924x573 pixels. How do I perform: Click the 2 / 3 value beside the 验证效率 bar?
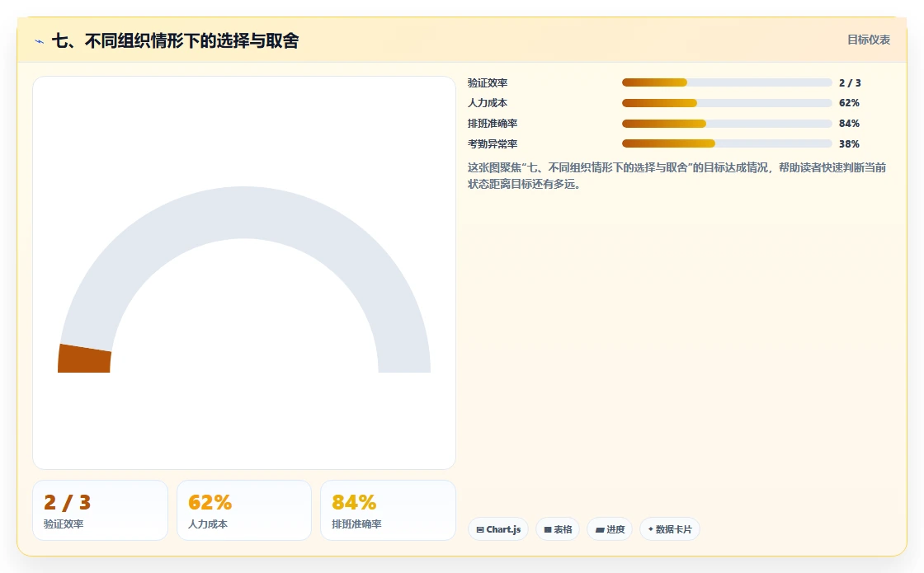click(850, 83)
